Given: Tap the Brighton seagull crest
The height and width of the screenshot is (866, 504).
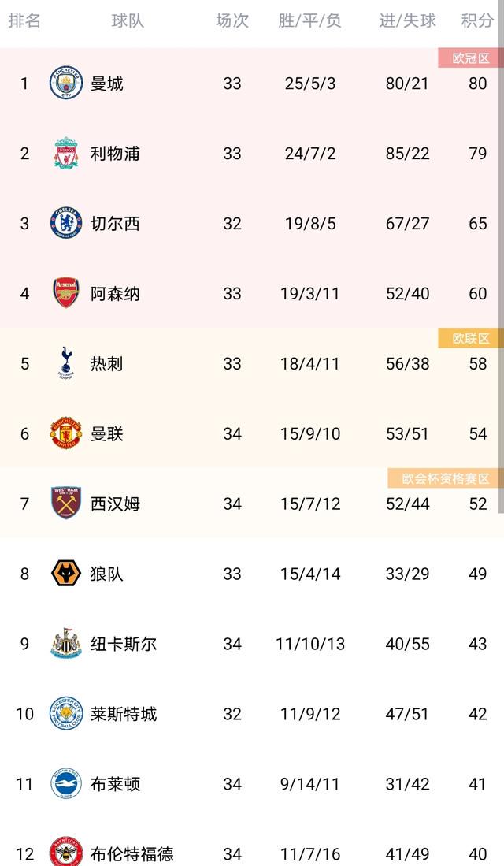Looking at the screenshot, I should [x=65, y=784].
